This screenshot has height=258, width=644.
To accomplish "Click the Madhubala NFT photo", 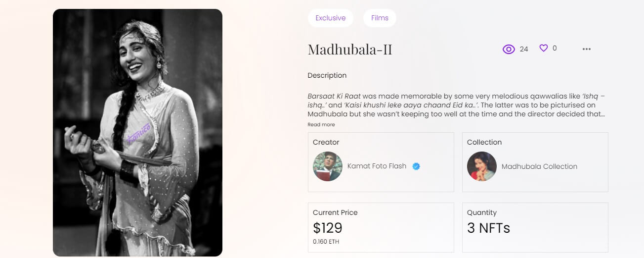I will point(137,133).
